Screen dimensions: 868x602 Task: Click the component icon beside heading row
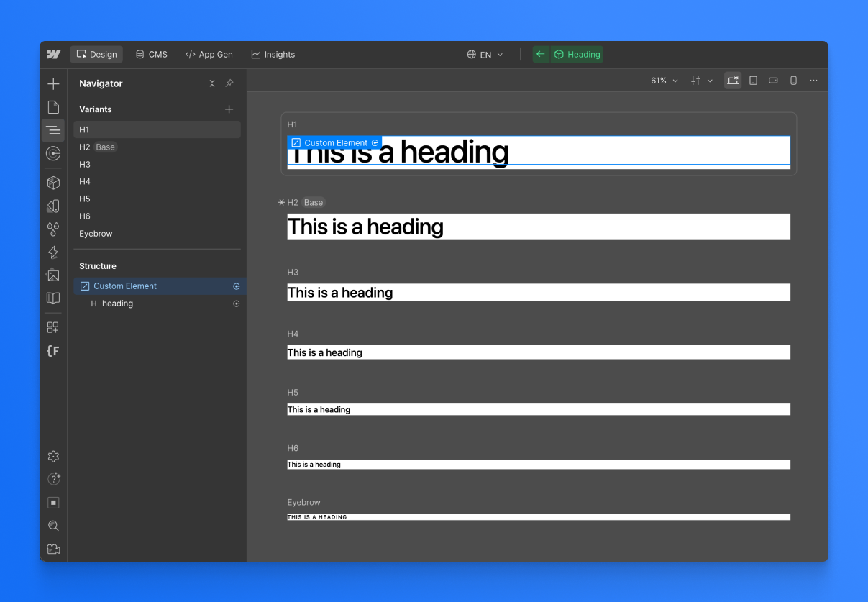pyautogui.click(x=237, y=304)
